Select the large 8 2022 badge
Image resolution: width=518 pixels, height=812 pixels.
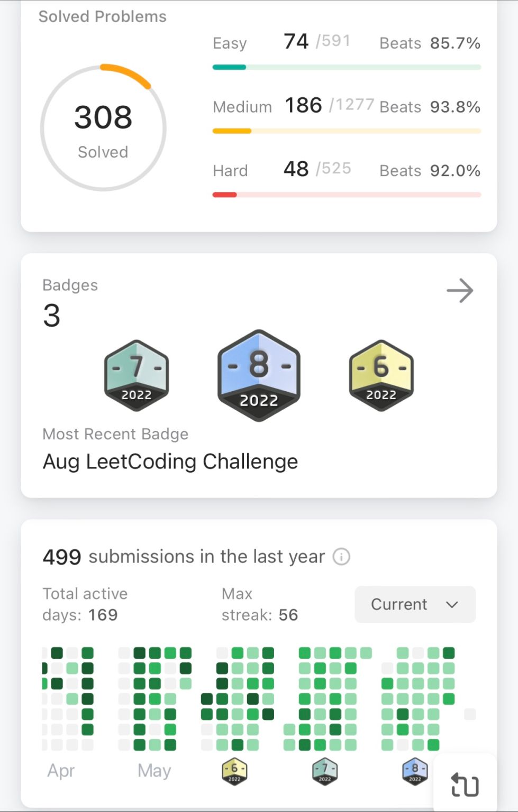click(259, 375)
